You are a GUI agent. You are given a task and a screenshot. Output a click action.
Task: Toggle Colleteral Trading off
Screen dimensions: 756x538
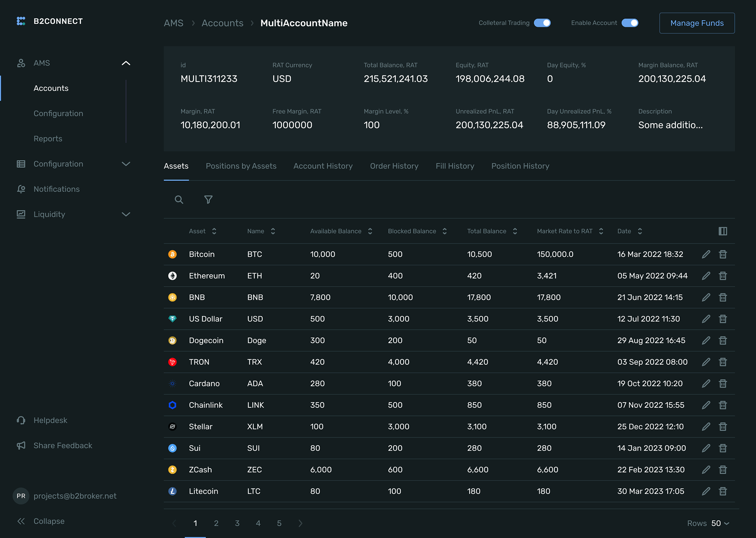542,23
